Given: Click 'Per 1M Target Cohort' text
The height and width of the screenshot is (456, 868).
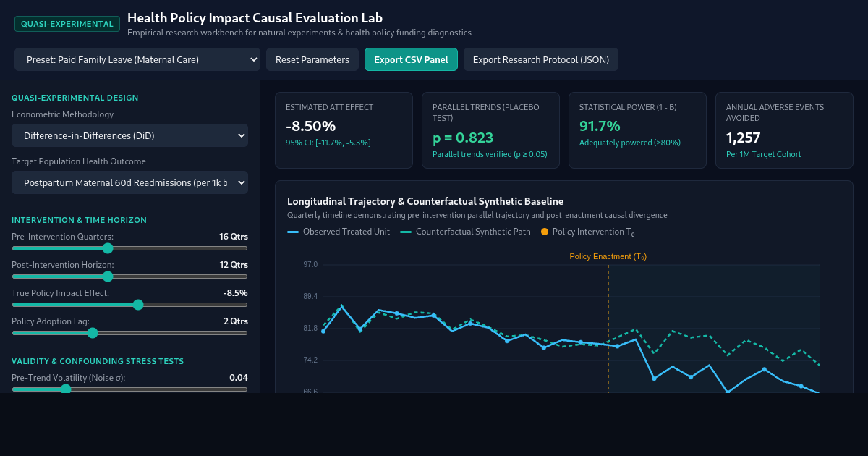Looking at the screenshot, I should [764, 154].
